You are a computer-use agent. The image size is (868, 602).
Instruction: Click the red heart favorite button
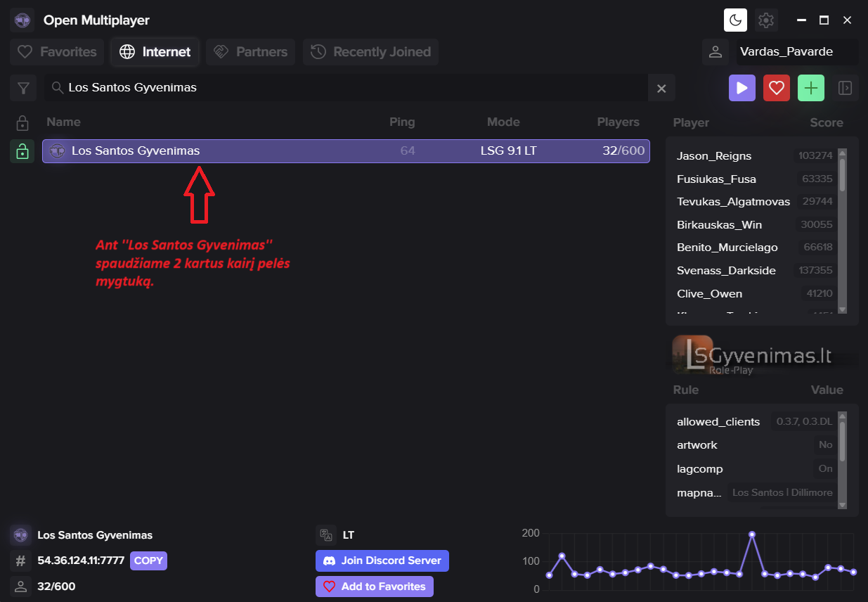coord(776,88)
